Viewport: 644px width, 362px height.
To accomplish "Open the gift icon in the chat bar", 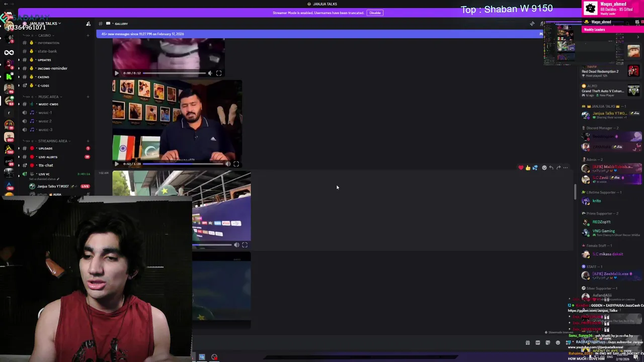I will [528, 343].
